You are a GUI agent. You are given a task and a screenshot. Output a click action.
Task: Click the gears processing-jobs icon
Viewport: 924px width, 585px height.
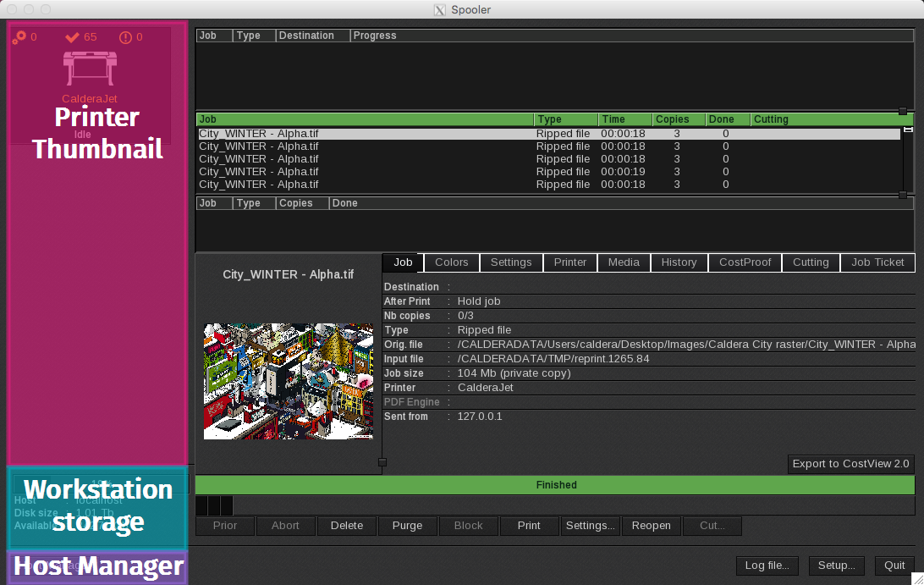(19, 37)
